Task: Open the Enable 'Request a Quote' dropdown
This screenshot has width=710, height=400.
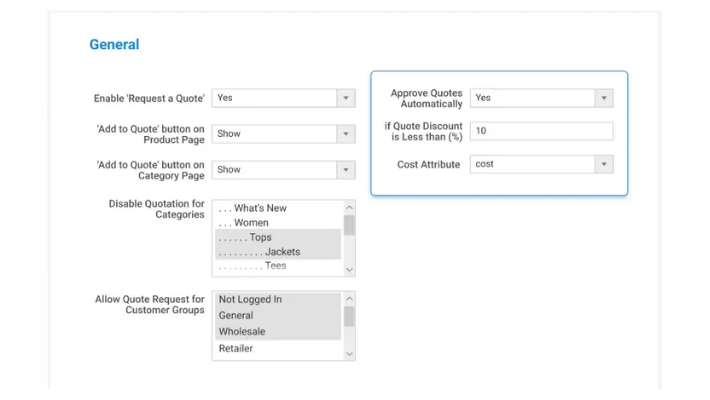Action: (283, 98)
